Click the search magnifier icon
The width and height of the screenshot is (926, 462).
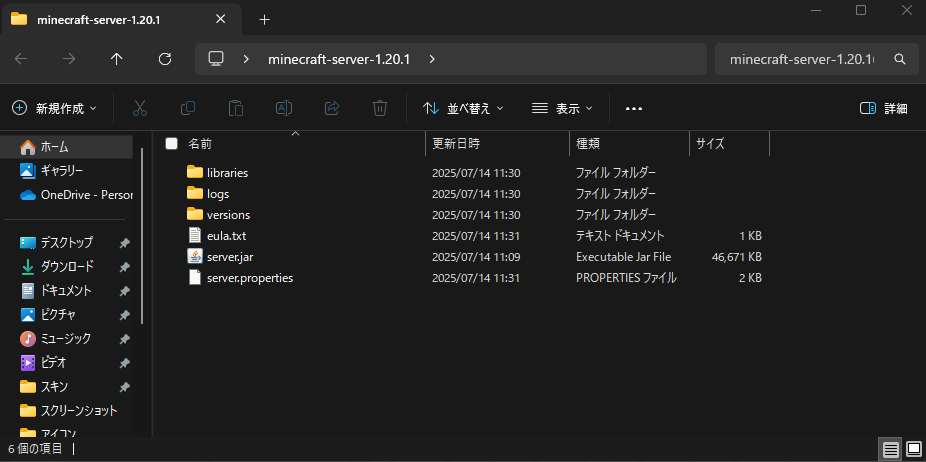click(x=899, y=59)
